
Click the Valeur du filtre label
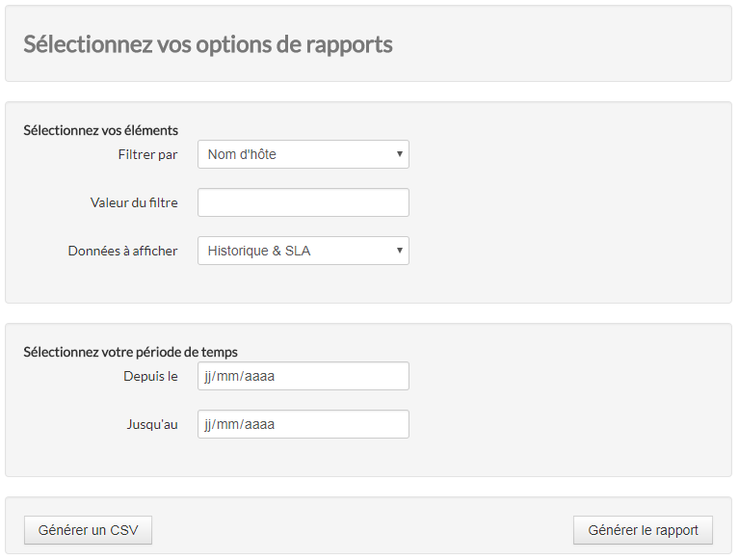click(x=134, y=202)
